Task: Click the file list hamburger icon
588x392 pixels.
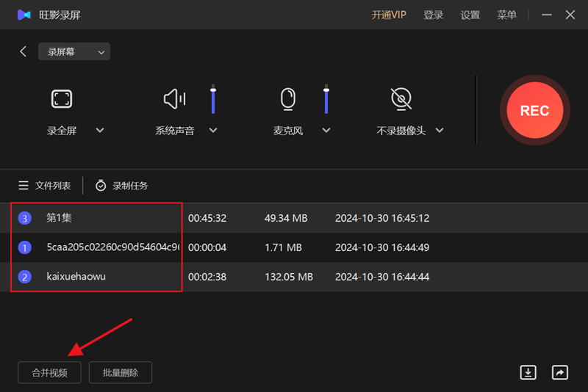Action: coord(24,185)
